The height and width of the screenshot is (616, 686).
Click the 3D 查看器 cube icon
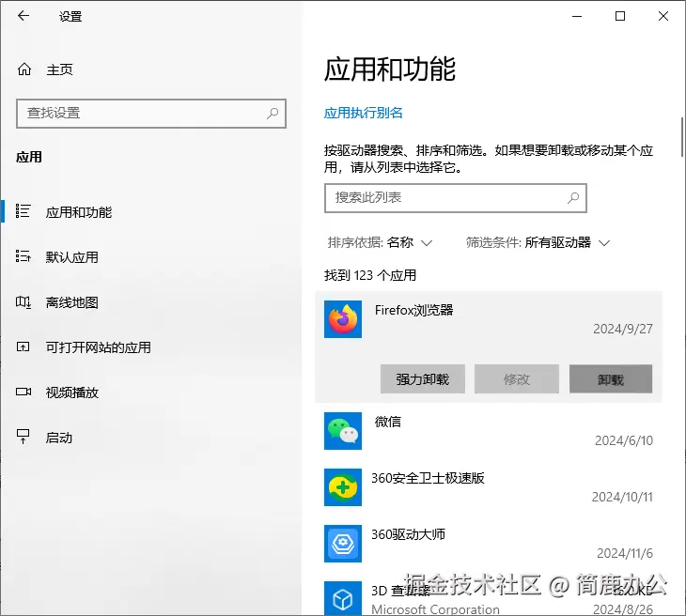tap(343, 598)
